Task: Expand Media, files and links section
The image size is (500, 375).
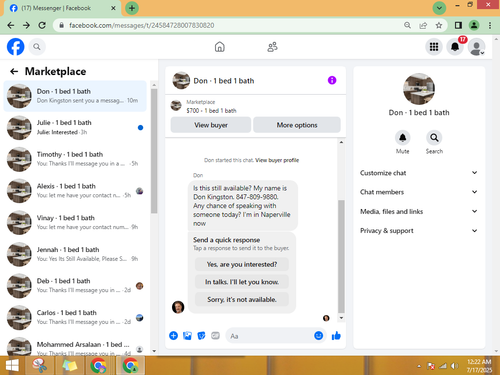Action: click(419, 211)
